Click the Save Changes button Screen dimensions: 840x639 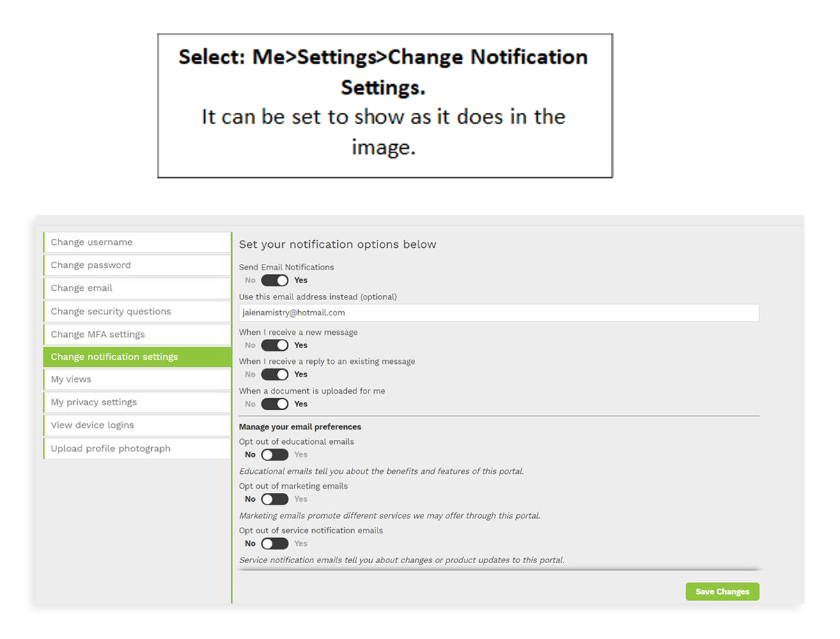click(722, 592)
